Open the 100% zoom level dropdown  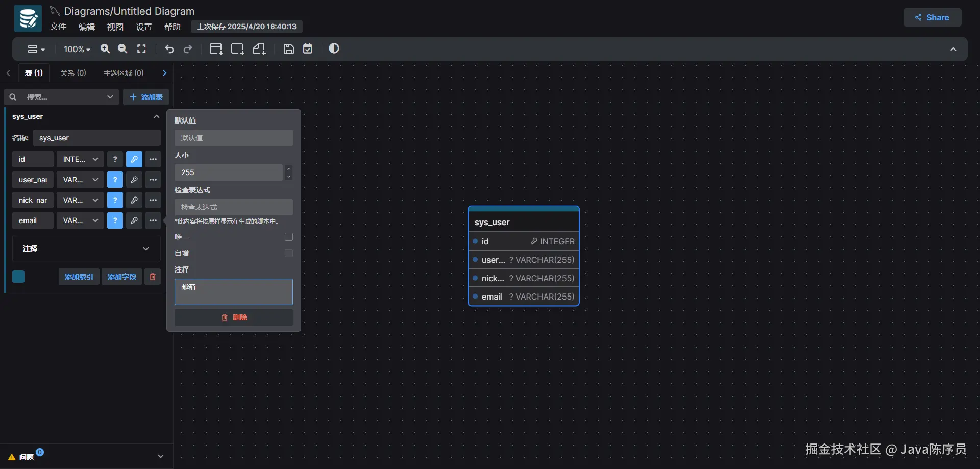[77, 49]
